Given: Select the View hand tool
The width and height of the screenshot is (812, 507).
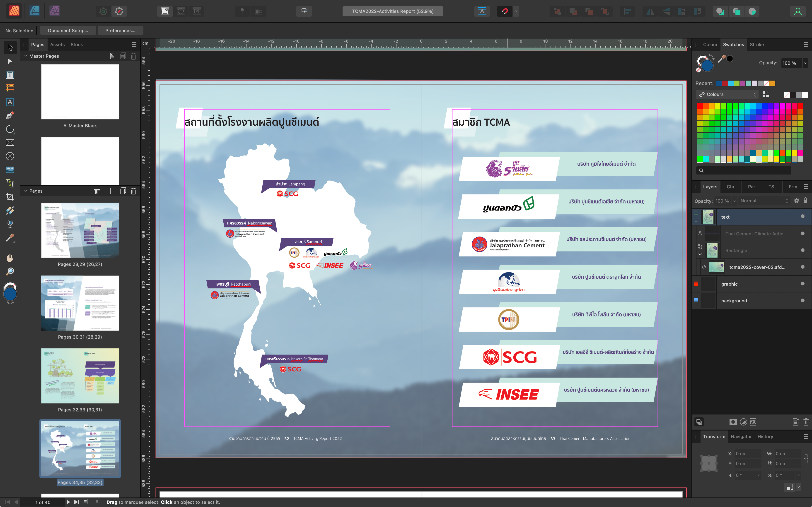Looking at the screenshot, I should 10,258.
